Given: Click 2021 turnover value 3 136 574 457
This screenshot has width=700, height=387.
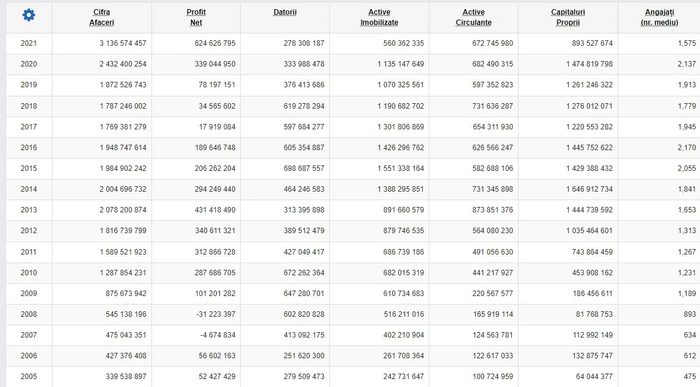Looking at the screenshot, I should [x=123, y=43].
